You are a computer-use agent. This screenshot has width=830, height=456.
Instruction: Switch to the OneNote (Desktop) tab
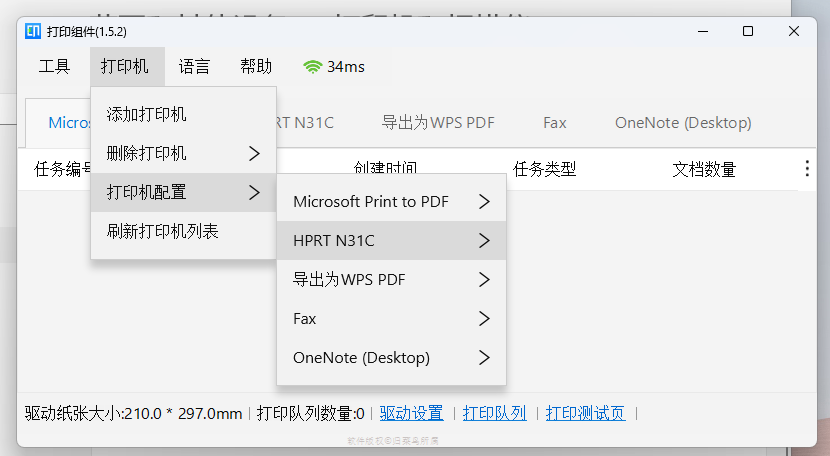coord(683,123)
